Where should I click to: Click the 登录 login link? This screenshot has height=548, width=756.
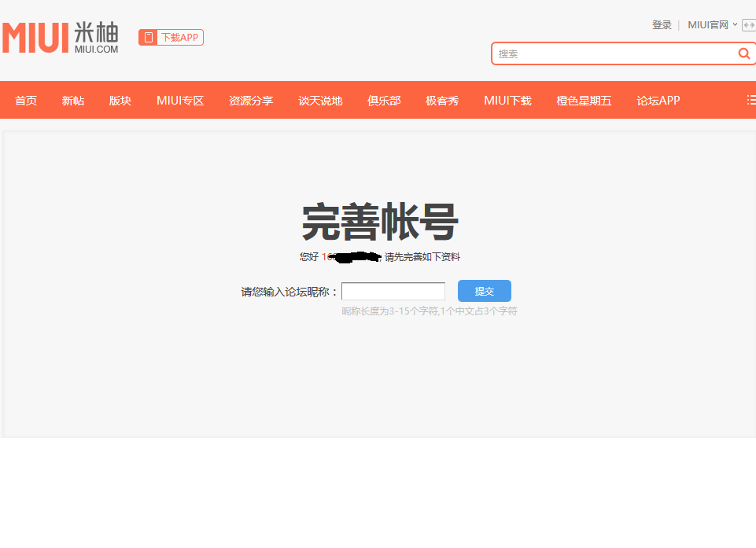[662, 25]
